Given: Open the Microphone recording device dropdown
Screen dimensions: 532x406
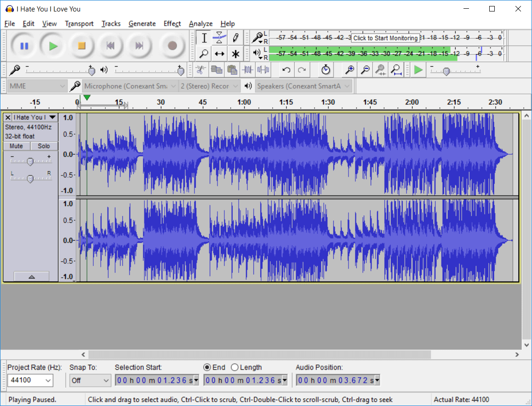Looking at the screenshot, I should pos(130,86).
